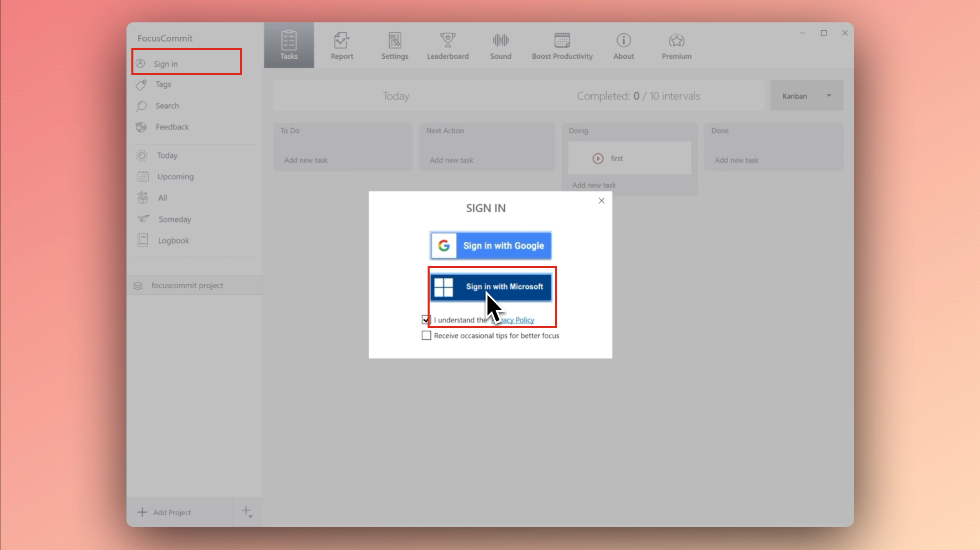Screen dimensions: 980x550
Task: Click the 'Completed: 0 / 10 intervals' text
Action: pyautogui.click(x=638, y=96)
